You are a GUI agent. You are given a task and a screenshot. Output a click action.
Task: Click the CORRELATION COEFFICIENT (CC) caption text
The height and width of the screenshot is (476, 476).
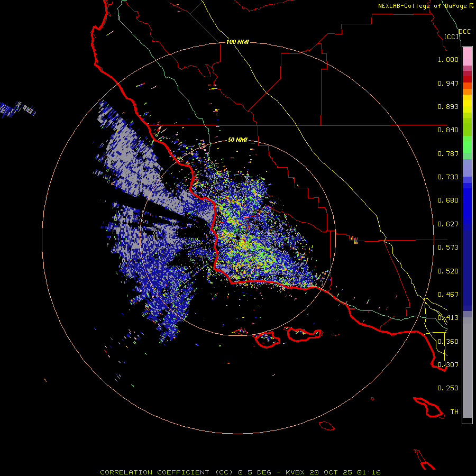(167, 472)
